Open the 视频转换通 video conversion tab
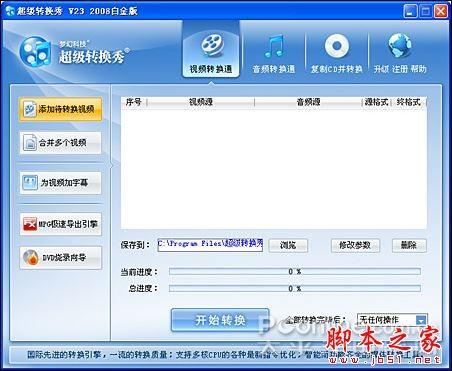The image size is (452, 371). [211, 49]
